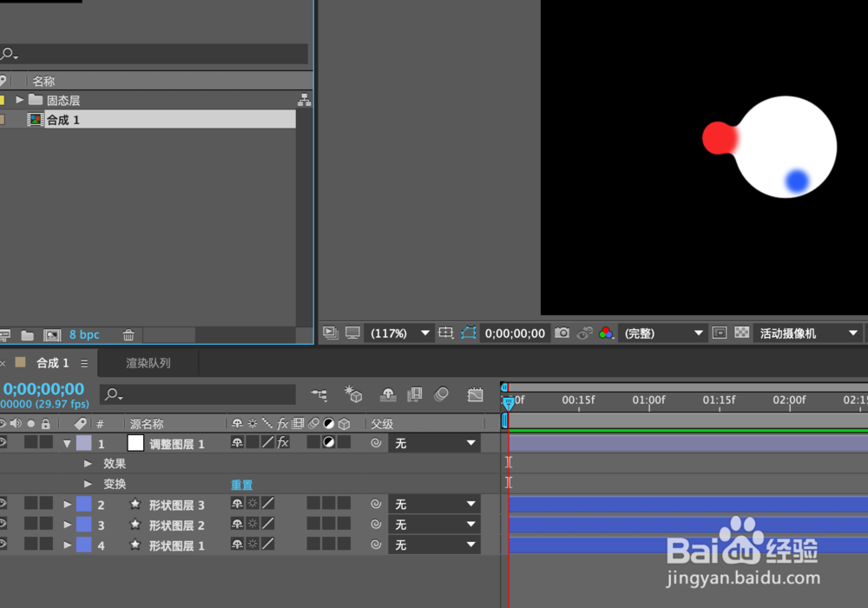Expand 形状图层 2 layer properties

[67, 525]
